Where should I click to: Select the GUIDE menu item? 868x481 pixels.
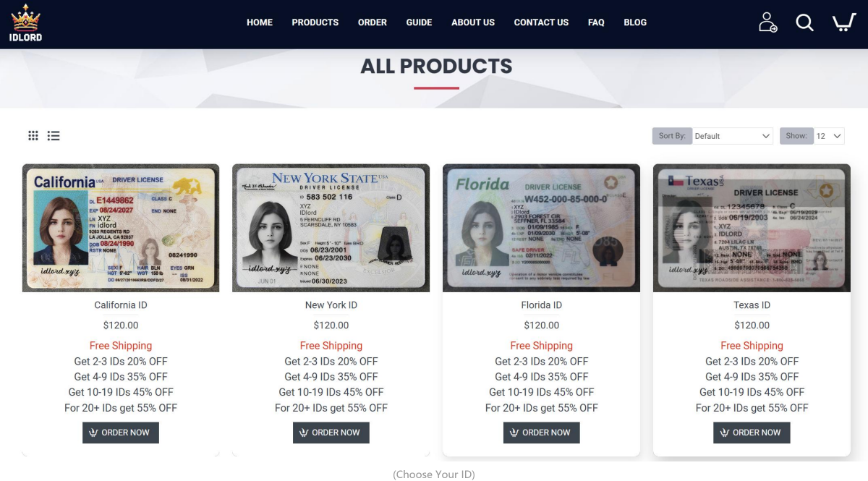click(x=419, y=22)
